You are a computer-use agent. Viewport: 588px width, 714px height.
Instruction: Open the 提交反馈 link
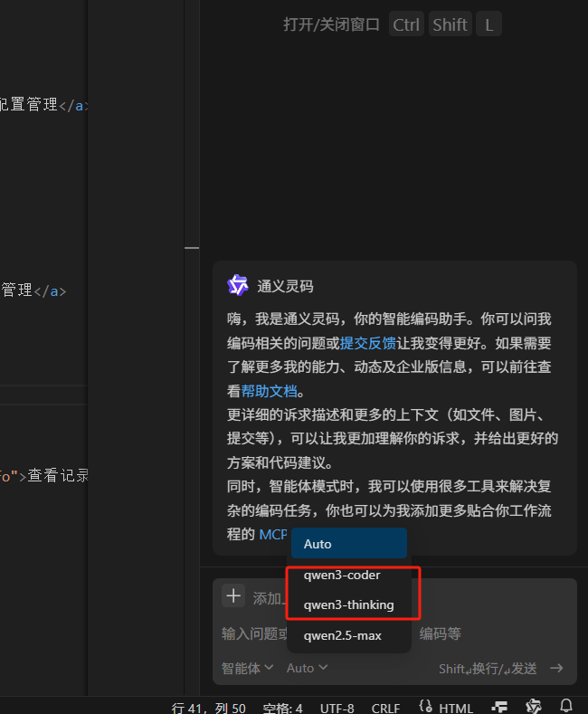click(368, 343)
